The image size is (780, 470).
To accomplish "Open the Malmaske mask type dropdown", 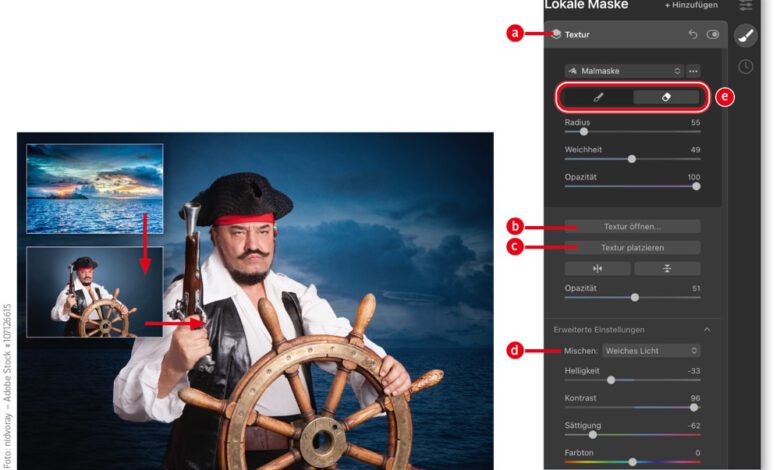I will click(x=624, y=71).
